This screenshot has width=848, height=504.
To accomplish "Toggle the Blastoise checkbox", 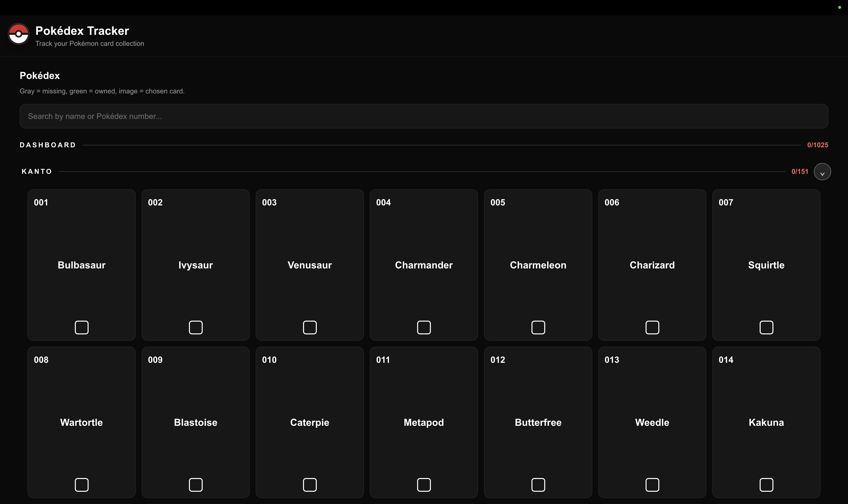I will tap(196, 485).
